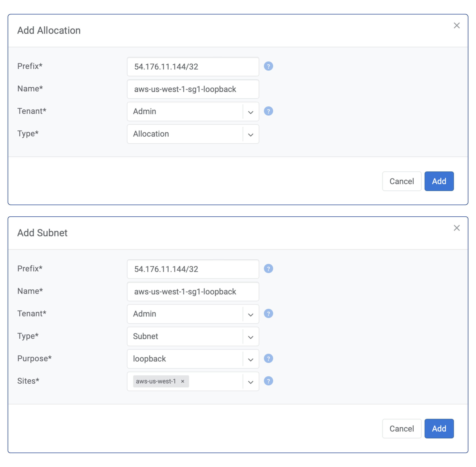Click the help icon beside Prefix in Add Subnet
Viewport: 476px width, 467px height.
[269, 269]
